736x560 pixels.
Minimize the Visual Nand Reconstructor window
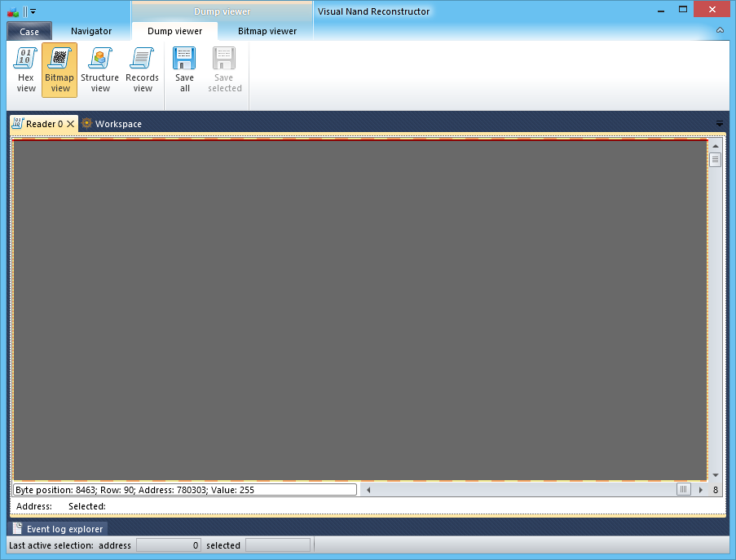[661, 10]
